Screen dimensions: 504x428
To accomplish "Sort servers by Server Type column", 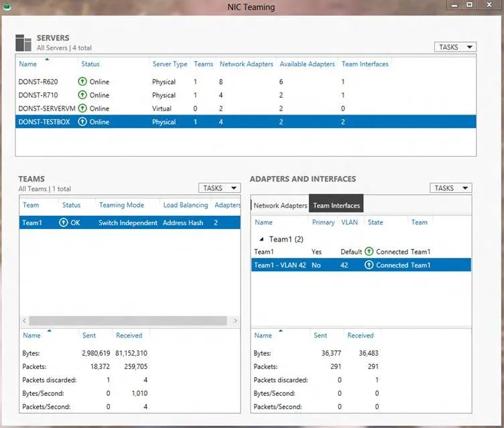I will (x=170, y=64).
